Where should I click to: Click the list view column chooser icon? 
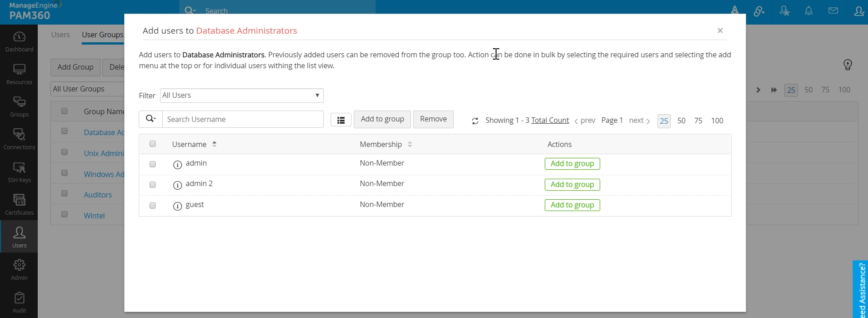pos(341,120)
